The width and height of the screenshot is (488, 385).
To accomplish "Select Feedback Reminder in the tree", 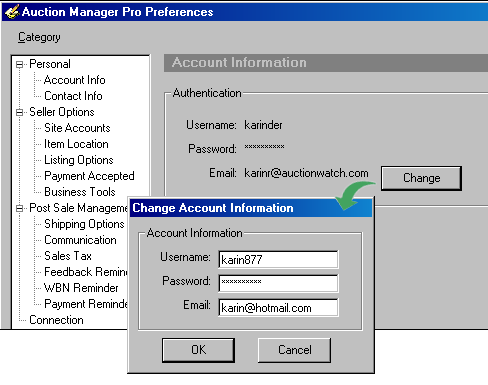I will coord(86,272).
